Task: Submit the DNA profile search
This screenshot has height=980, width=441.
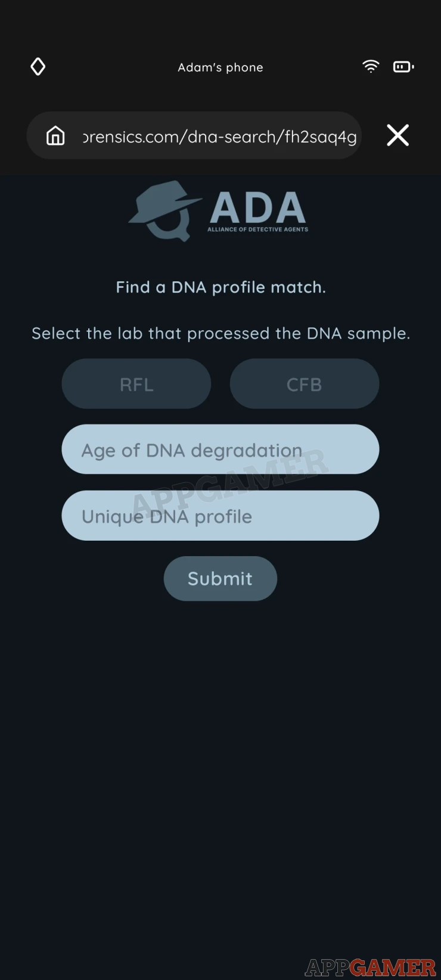Action: point(220,579)
